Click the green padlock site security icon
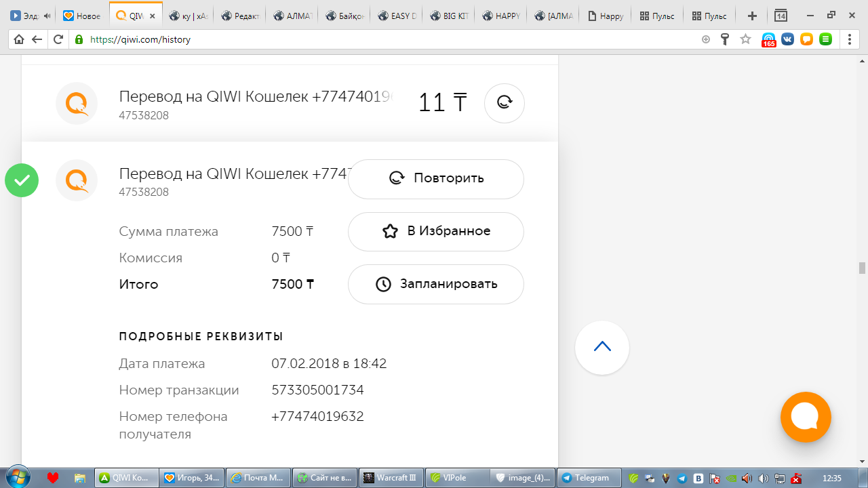 (79, 39)
